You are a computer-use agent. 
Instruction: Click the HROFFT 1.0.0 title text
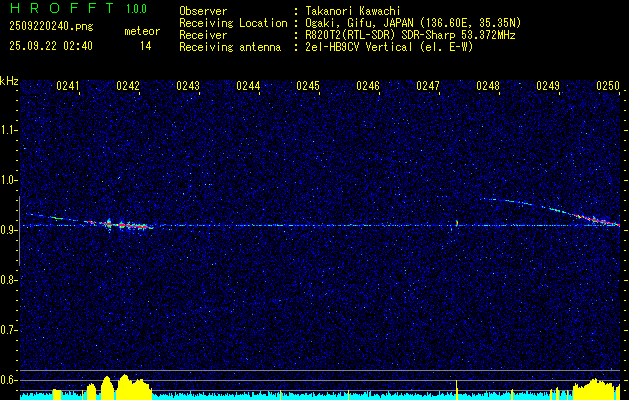78,8
